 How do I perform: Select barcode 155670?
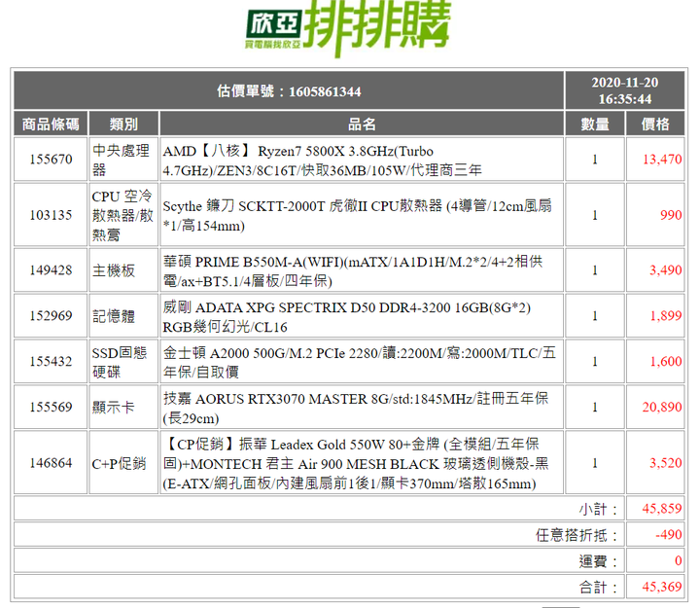tap(51, 160)
